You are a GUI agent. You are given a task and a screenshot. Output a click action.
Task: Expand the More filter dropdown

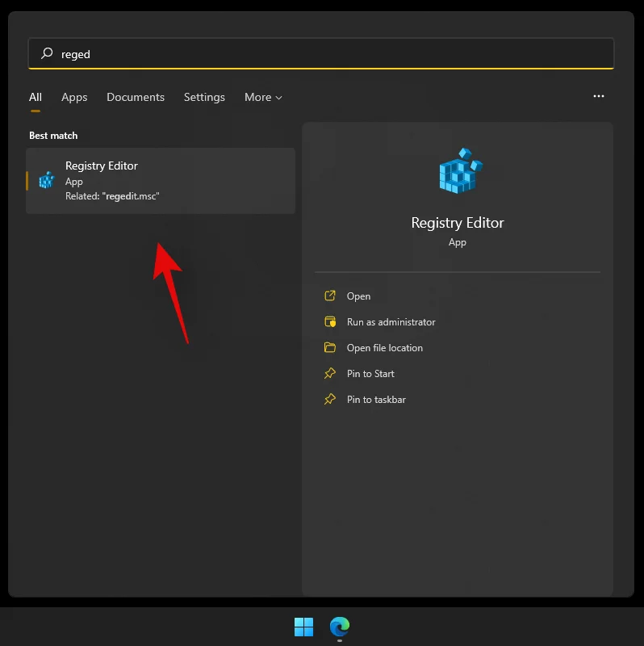[x=263, y=97]
